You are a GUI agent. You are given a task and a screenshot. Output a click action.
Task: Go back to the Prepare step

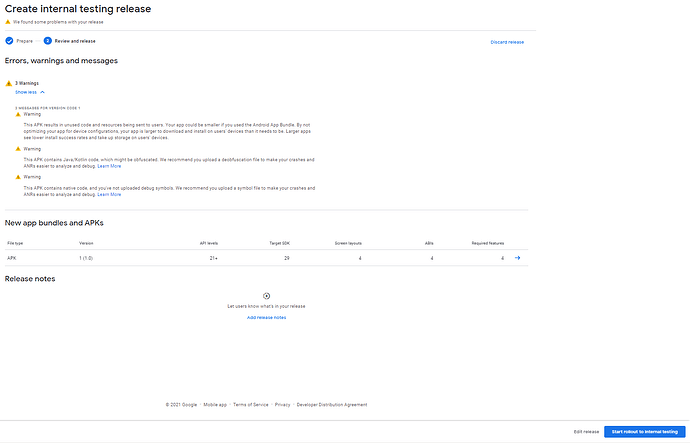(x=24, y=41)
